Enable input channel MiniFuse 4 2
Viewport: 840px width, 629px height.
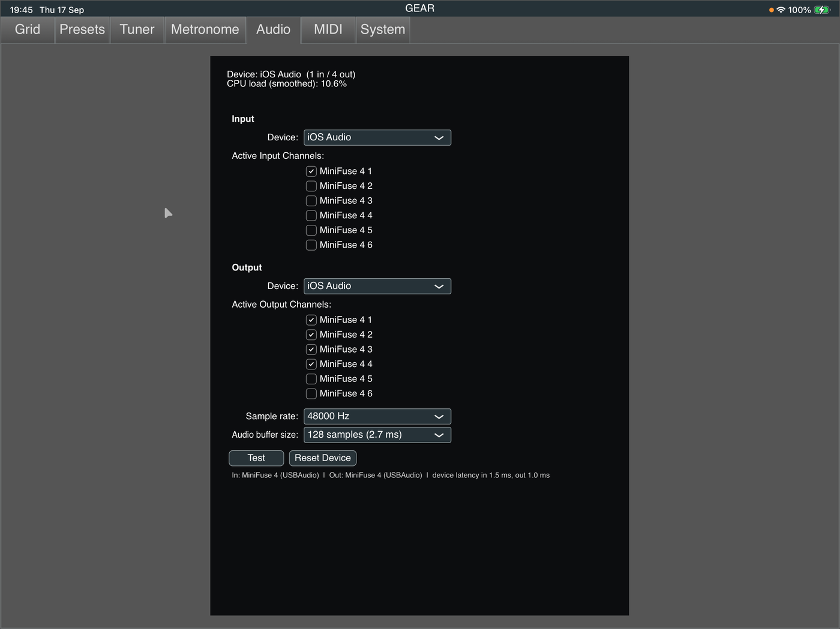(311, 186)
